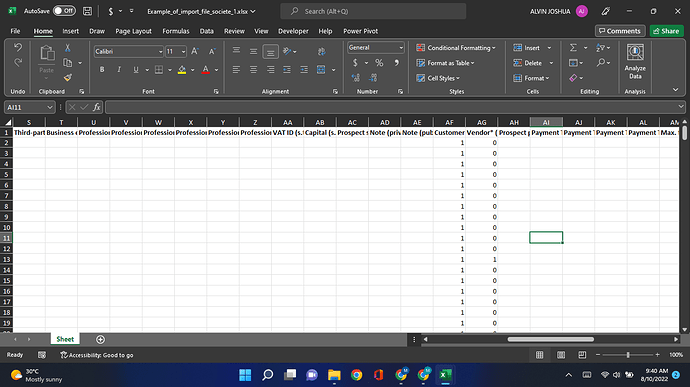Viewport: 690px width, 387px height.
Task: Open the Analyze Data tool
Action: pos(635,62)
